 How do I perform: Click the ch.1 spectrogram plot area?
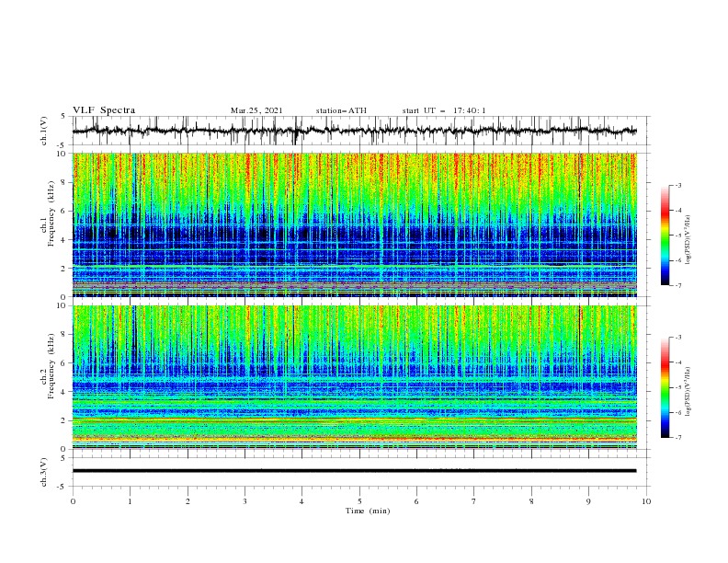tap(355, 224)
